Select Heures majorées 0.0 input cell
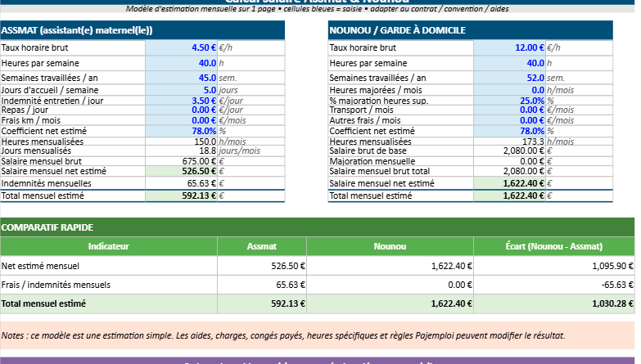The width and height of the screenshot is (641, 364). [x=509, y=90]
